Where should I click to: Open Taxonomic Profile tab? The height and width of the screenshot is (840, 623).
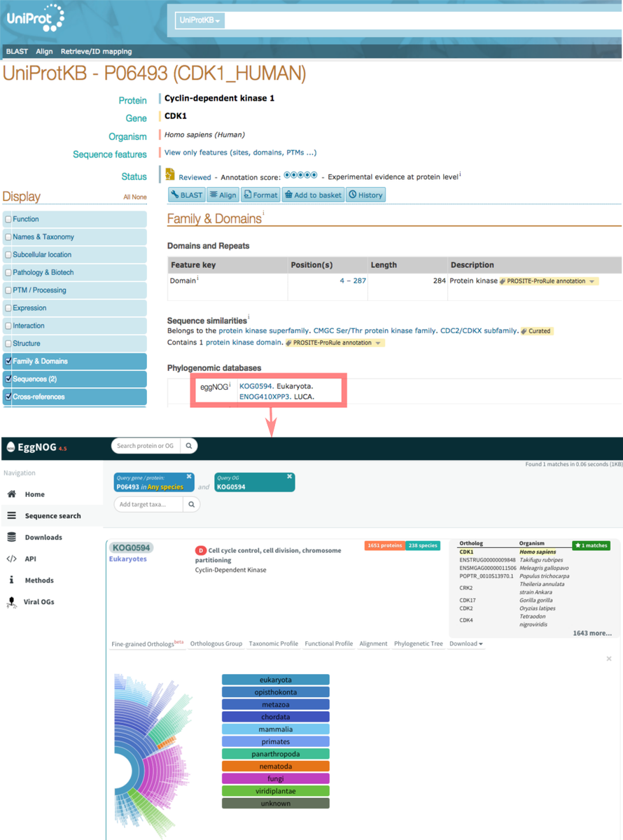(x=273, y=643)
